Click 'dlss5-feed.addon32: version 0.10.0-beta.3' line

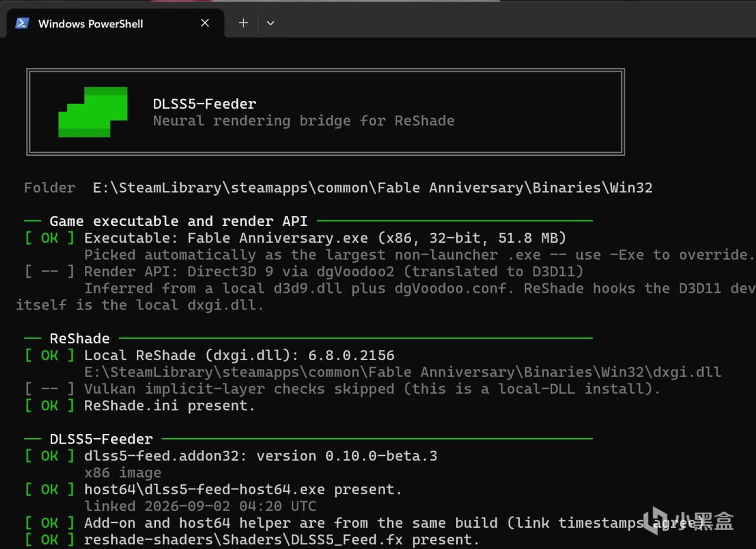point(261,456)
